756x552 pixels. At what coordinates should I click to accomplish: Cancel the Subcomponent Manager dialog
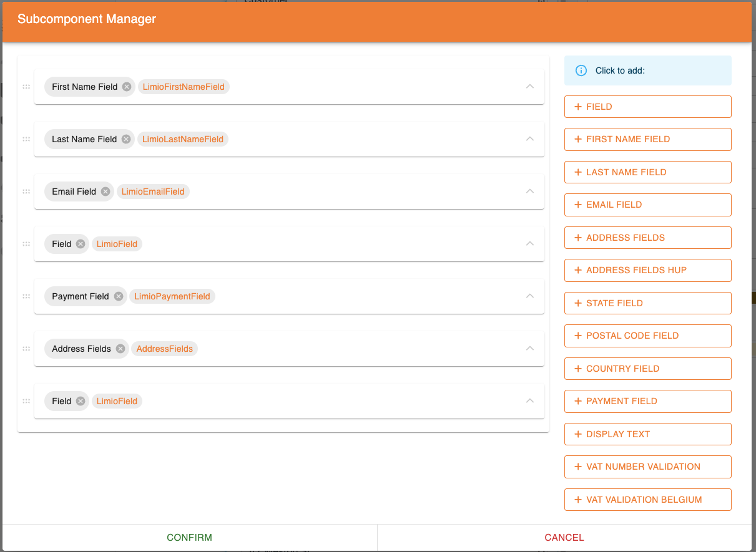(x=564, y=537)
